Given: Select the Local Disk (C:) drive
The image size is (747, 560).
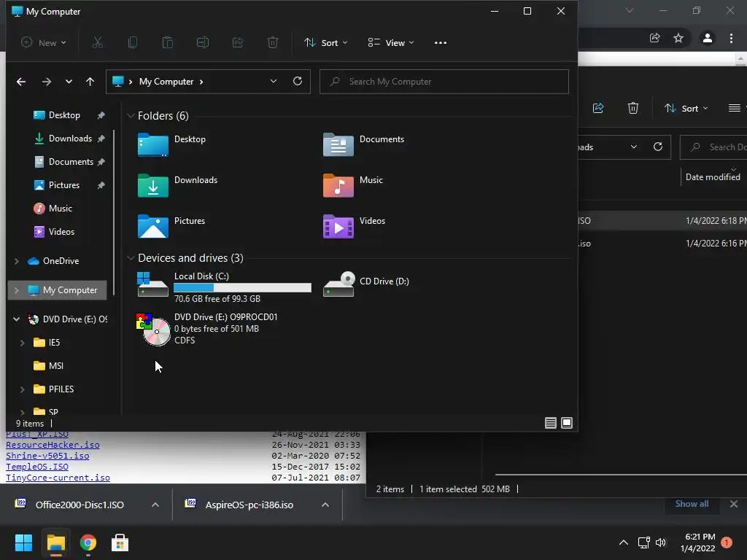Looking at the screenshot, I should (224, 287).
